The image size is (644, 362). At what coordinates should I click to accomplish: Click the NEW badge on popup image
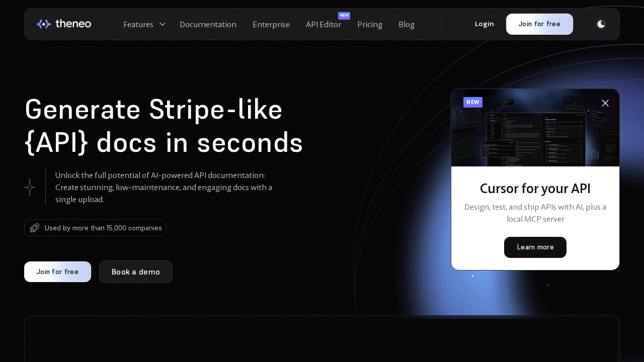473,103
